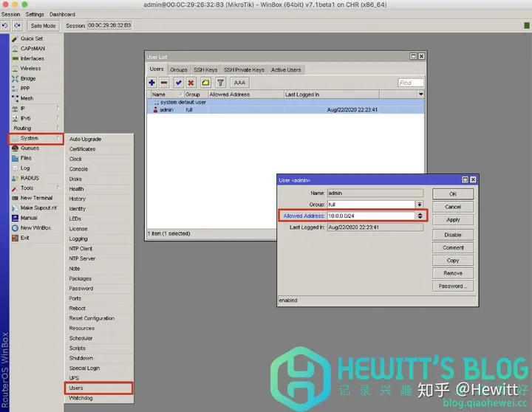
Task: Open RADIUS in sidebar
Action: (36, 178)
